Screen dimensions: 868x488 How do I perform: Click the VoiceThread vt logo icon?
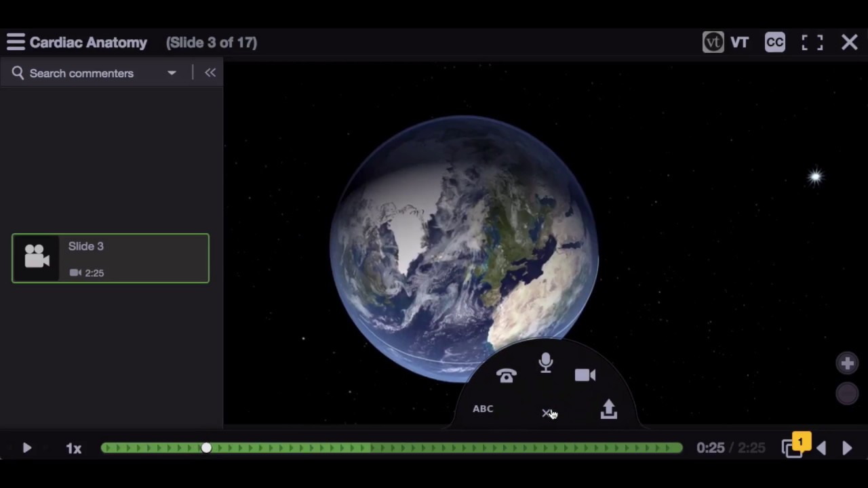click(x=713, y=42)
